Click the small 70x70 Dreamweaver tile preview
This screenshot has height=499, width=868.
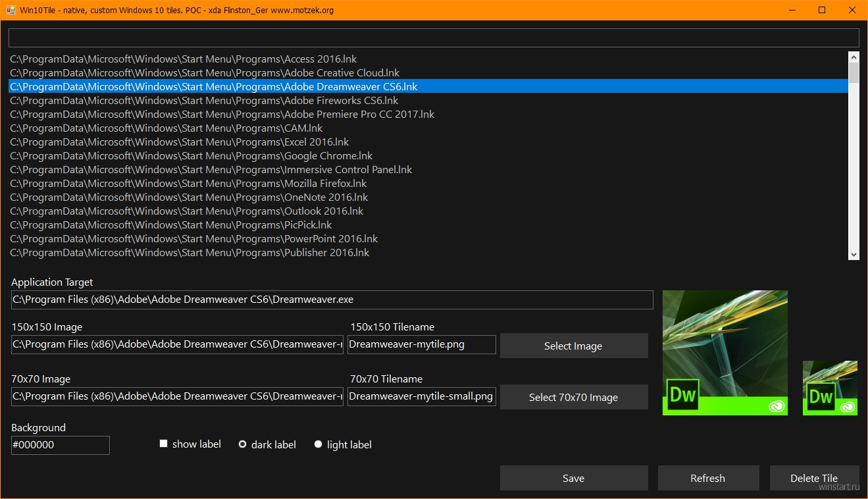[x=830, y=388]
